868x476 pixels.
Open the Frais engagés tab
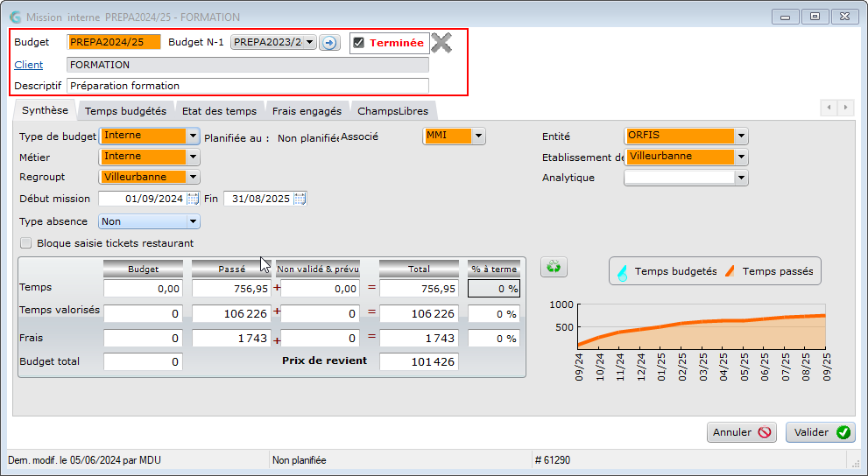pyautogui.click(x=307, y=110)
